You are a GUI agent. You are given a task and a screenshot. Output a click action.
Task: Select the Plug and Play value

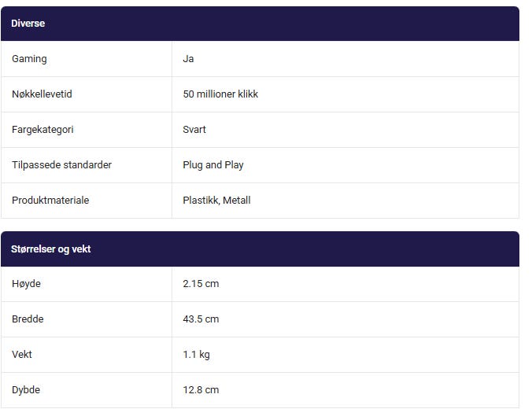coord(213,165)
